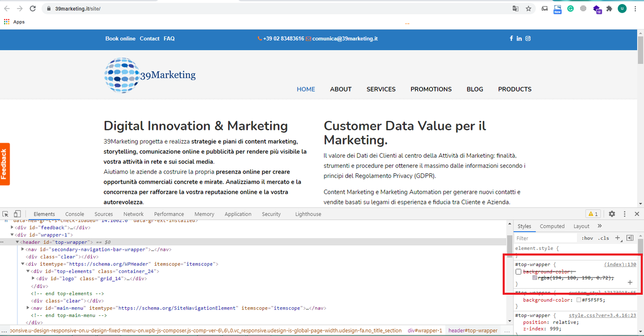Image resolution: width=644 pixels, height=336 pixels.
Task: Open the Performance tab
Action: click(x=169, y=214)
